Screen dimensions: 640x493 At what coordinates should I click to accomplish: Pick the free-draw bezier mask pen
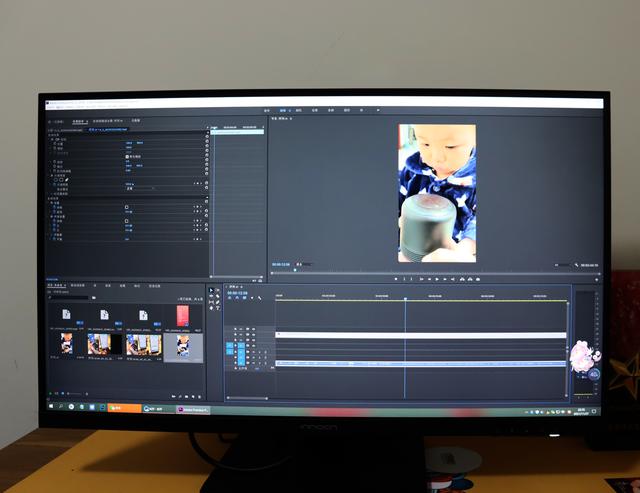pos(67,180)
